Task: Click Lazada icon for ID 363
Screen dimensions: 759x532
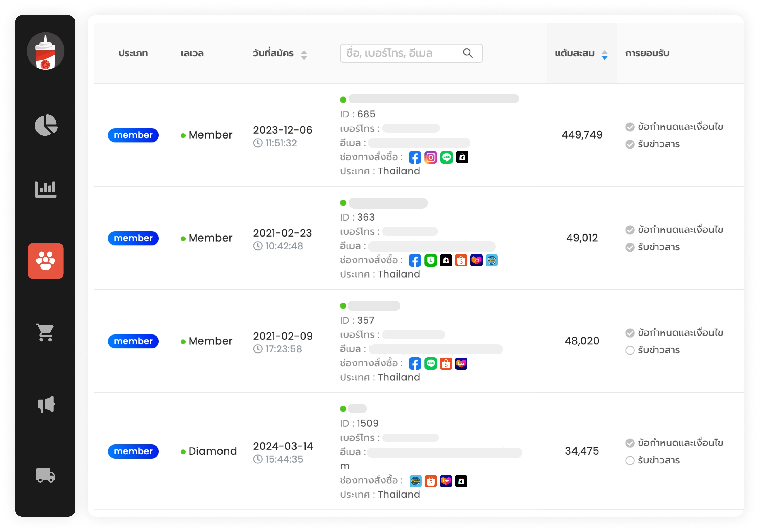Action: coord(476,260)
